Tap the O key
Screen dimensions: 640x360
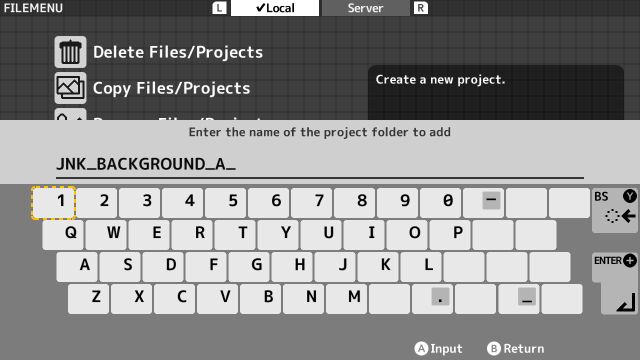coord(407,235)
